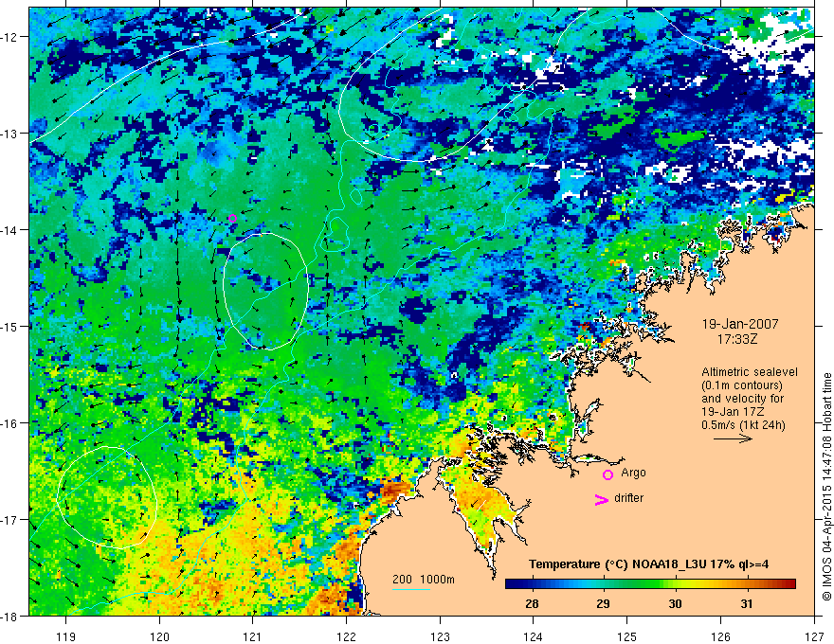Click the Argo float marker on the map

(232, 219)
